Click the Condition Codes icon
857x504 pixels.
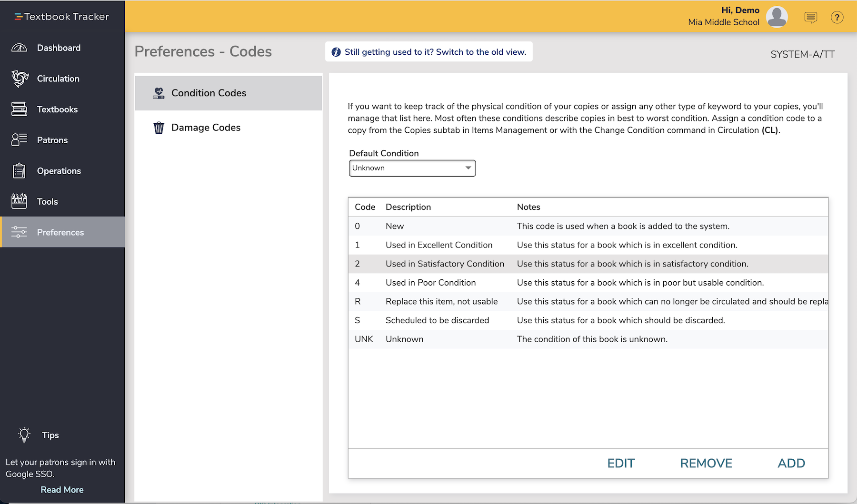pyautogui.click(x=159, y=93)
